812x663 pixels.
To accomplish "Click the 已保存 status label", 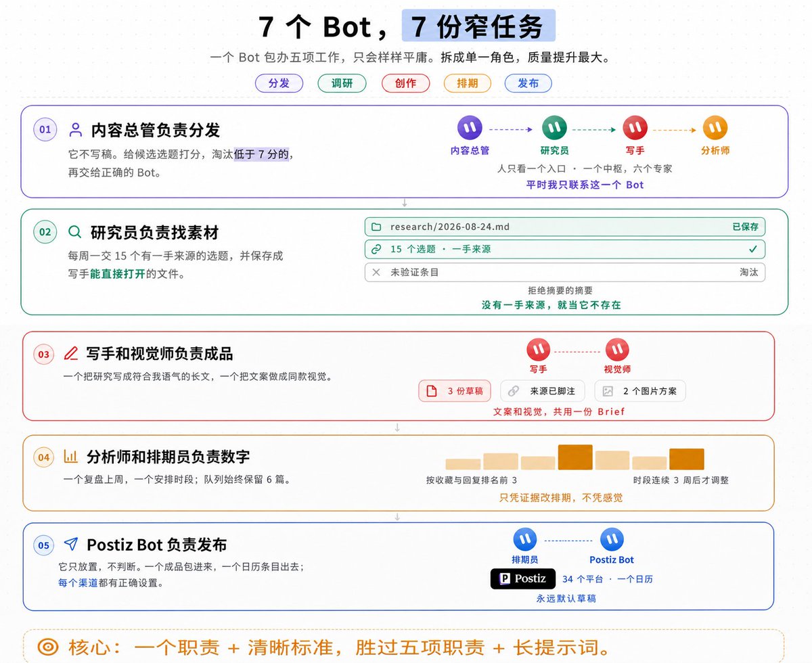I will 745,227.
